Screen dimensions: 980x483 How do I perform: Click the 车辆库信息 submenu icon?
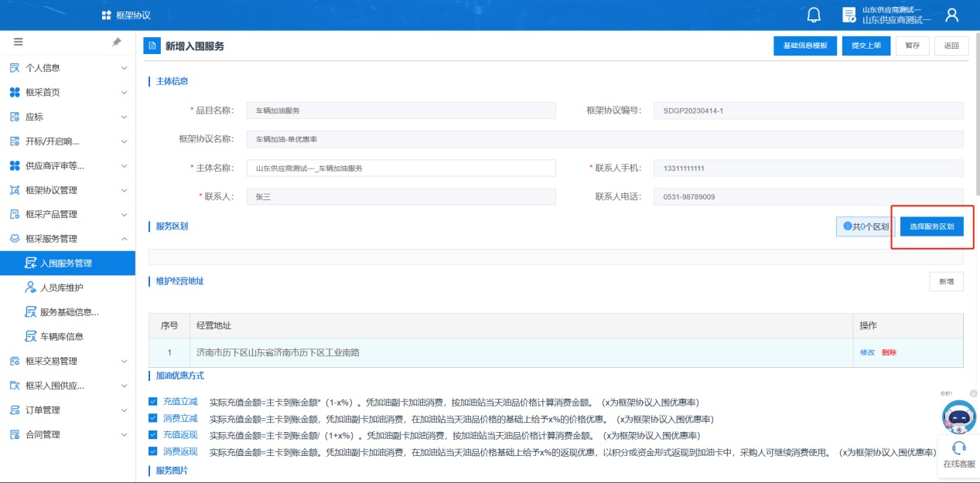coord(31,336)
